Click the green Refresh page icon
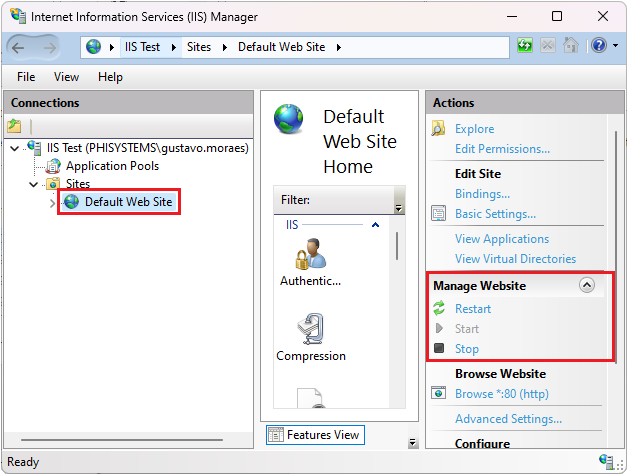This screenshot has width=628, height=474. [525, 45]
